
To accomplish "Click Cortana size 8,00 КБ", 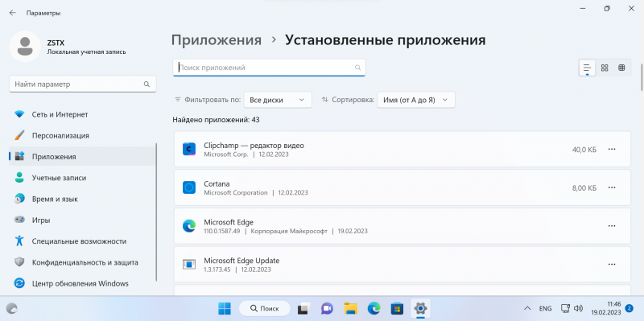I will click(x=584, y=188).
